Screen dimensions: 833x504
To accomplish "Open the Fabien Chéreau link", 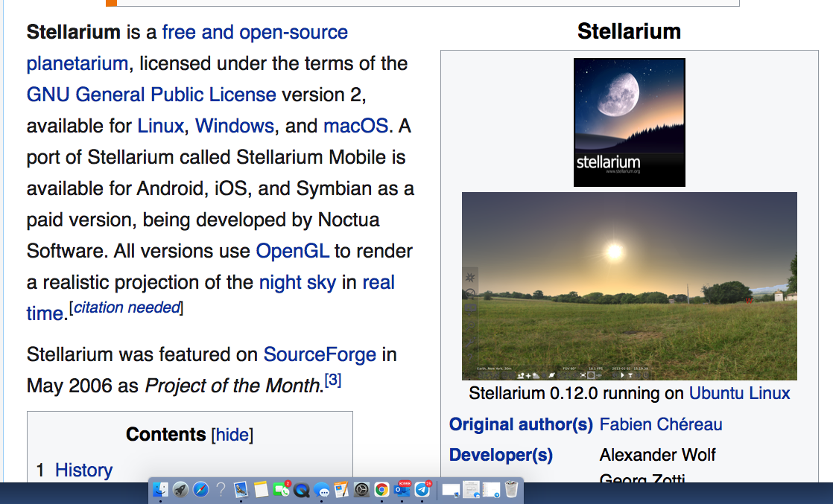I will 661,424.
